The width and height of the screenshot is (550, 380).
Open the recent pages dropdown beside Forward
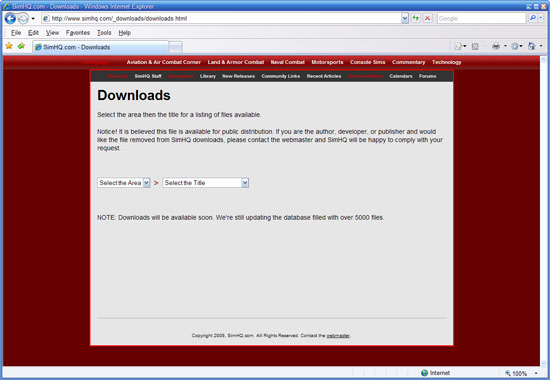pyautogui.click(x=33, y=19)
